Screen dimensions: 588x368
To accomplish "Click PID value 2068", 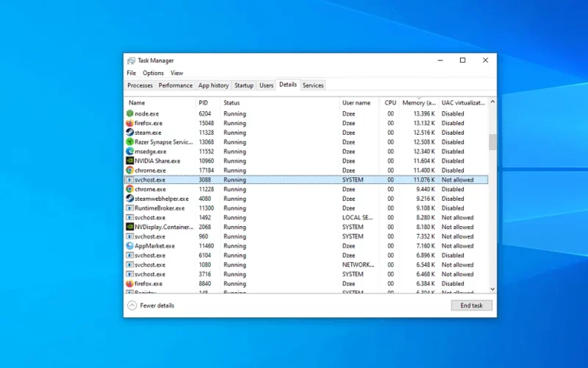I will (x=205, y=227).
